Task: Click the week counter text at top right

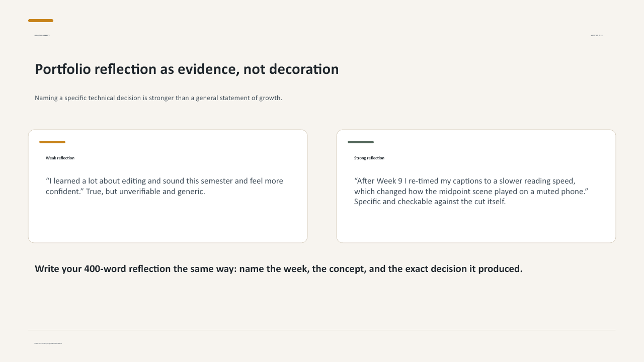Action: pos(597,36)
